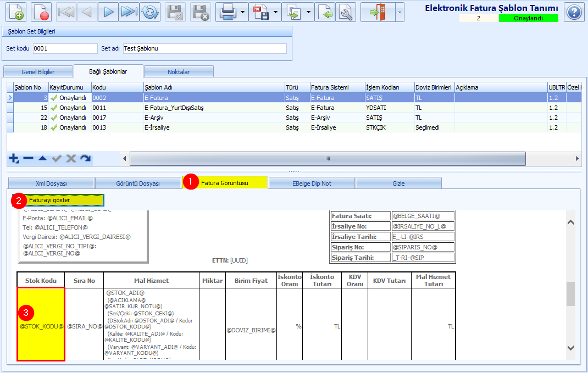Open the Noktalar tab
The height and width of the screenshot is (373, 588).
click(179, 72)
